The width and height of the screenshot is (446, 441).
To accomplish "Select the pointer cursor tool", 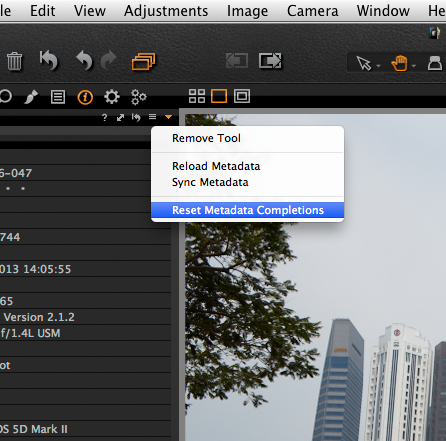I will point(364,63).
